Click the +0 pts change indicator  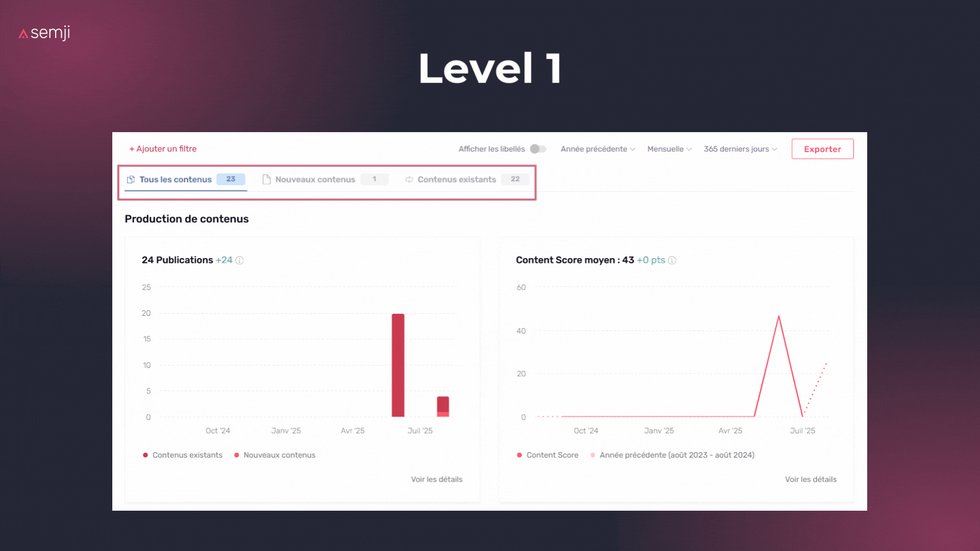651,260
